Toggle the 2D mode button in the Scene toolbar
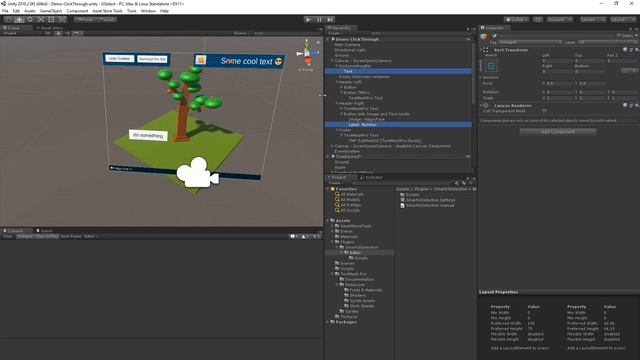Viewport: 640px width, 360px height. 48,33
